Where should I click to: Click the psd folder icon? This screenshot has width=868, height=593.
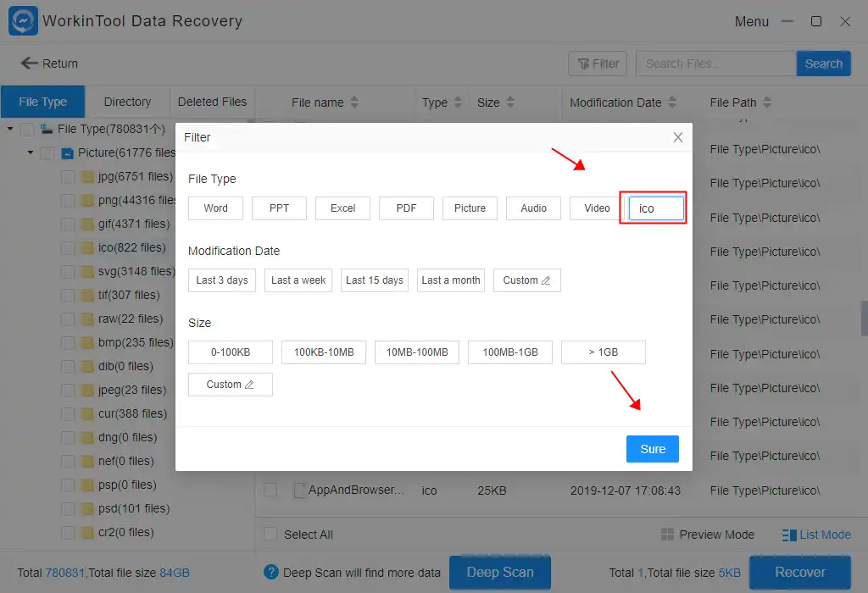(87, 509)
